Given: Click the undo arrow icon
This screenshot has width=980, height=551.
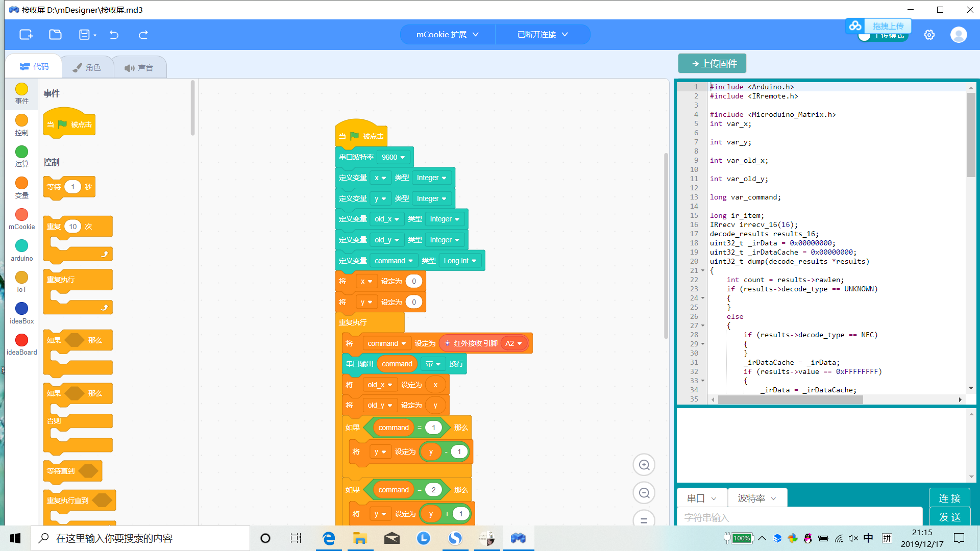Looking at the screenshot, I should coord(114,35).
